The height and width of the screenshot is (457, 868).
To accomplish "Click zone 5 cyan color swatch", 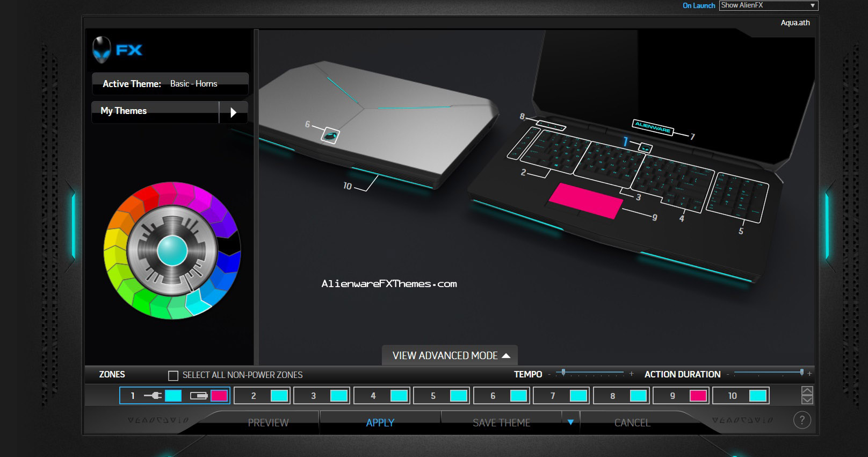I will coord(459,396).
